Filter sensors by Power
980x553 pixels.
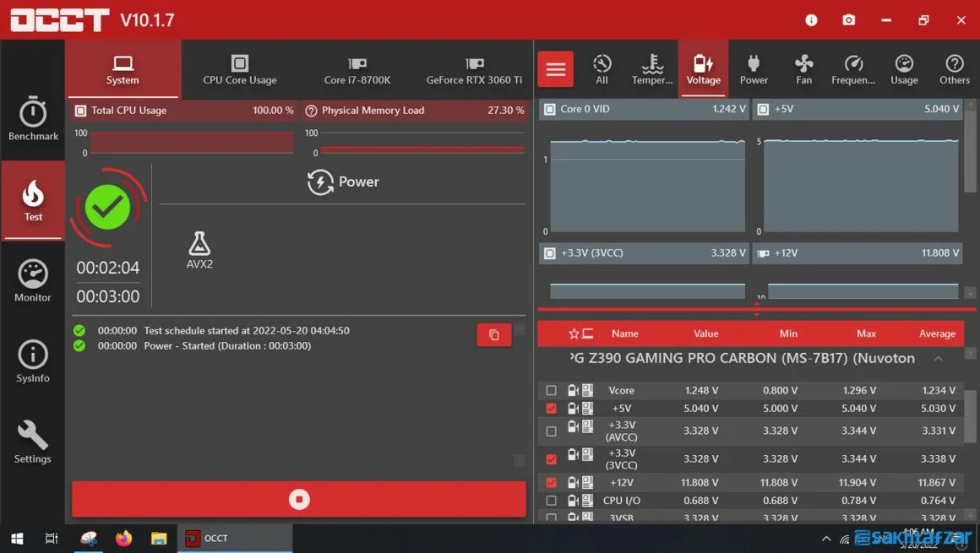click(x=754, y=69)
